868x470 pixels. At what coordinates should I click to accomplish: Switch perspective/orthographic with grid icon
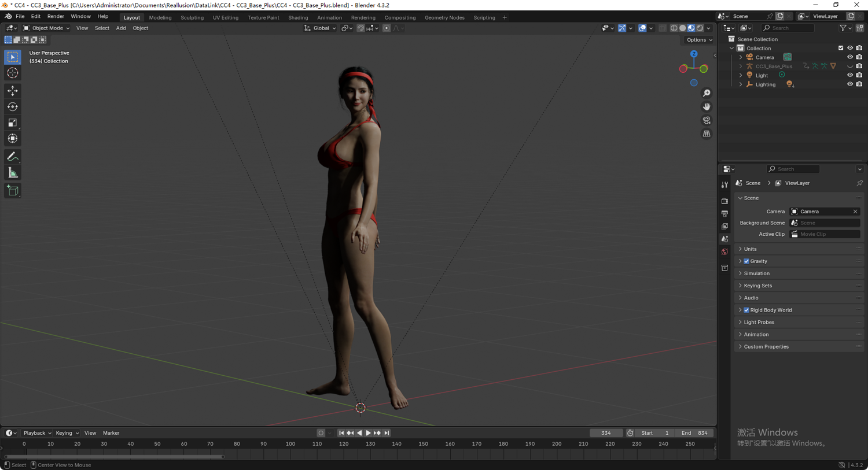pyautogui.click(x=707, y=134)
